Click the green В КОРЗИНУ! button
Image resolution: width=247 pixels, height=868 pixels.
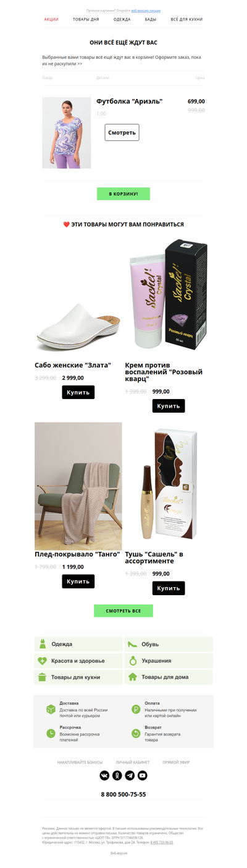coord(124,194)
